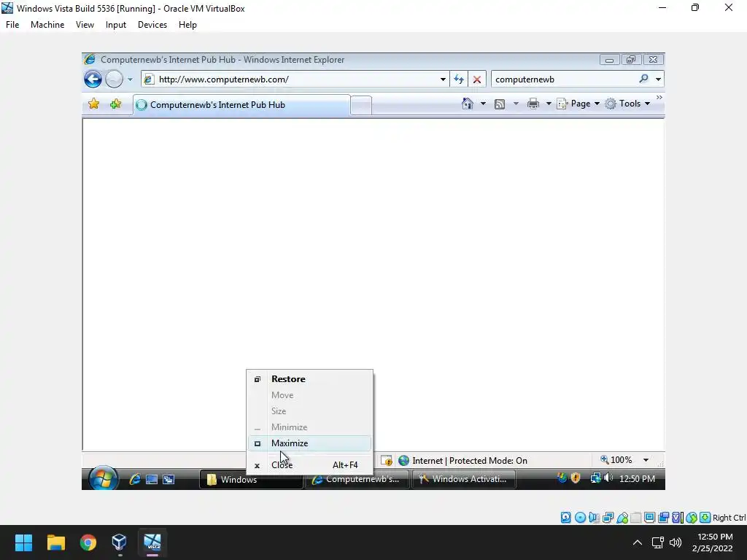Click VirtualBox network adapter indicator

[608, 518]
